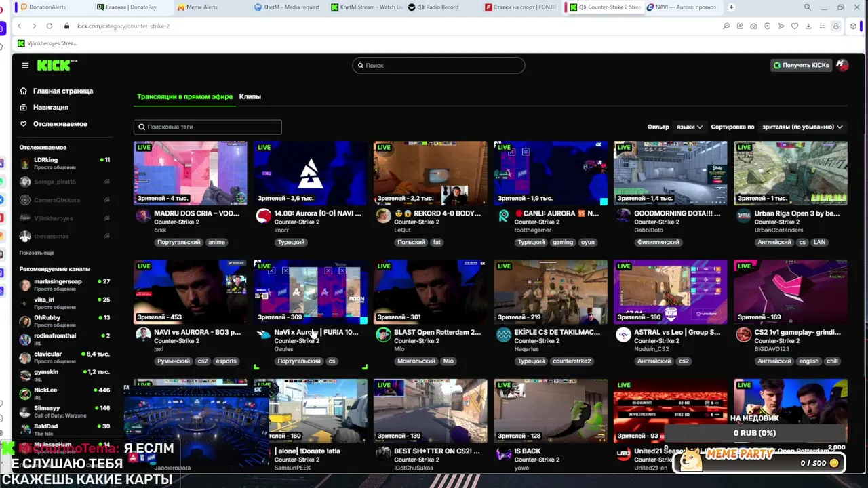
Task: Click the Филиппинский tag under GOODMORNING DOTA
Action: pos(658,242)
